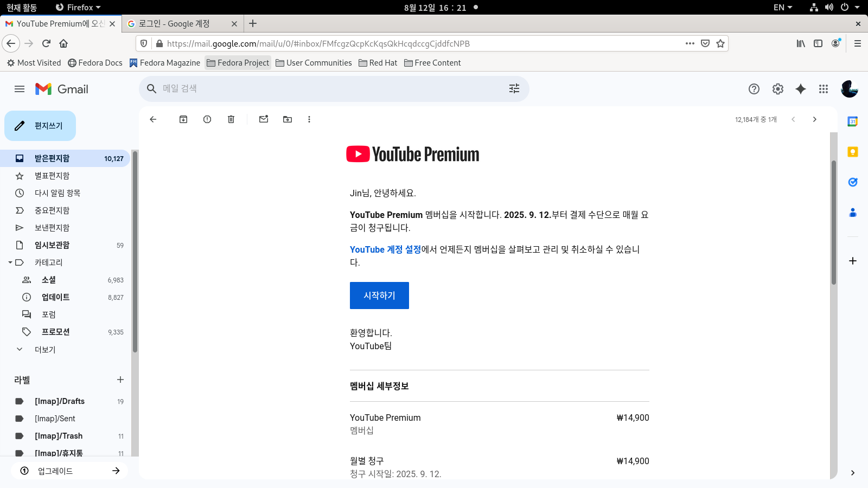Viewport: 868px width, 488px height.
Task: Switch to the Google 로그인 tab
Action: tap(179, 24)
